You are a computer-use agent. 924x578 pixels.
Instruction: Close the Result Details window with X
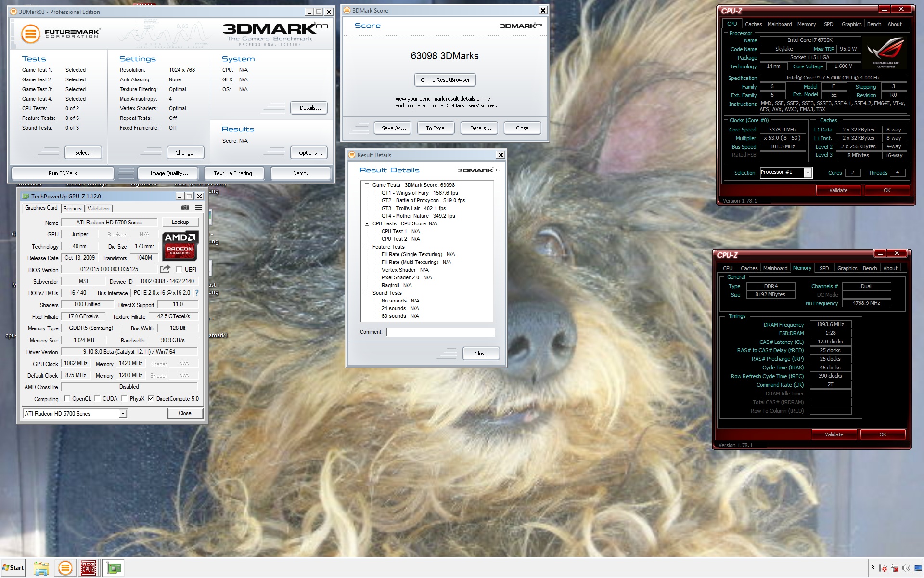coord(500,155)
